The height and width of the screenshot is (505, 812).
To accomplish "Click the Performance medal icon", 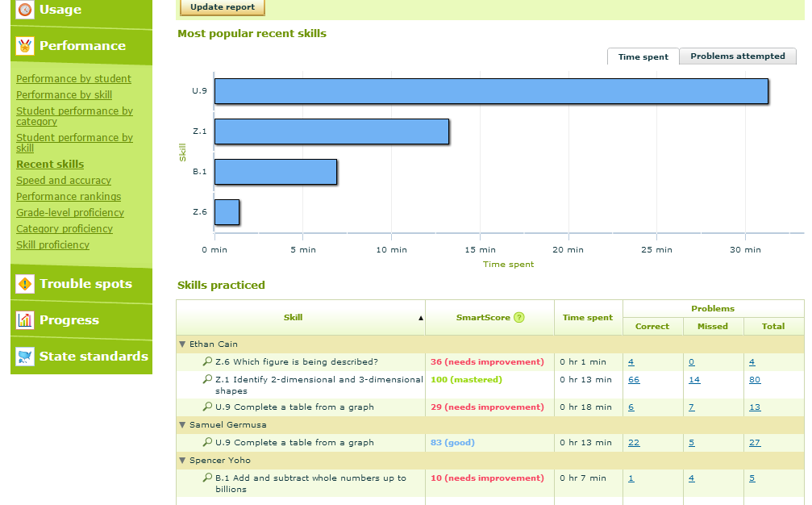I will click(x=24, y=47).
